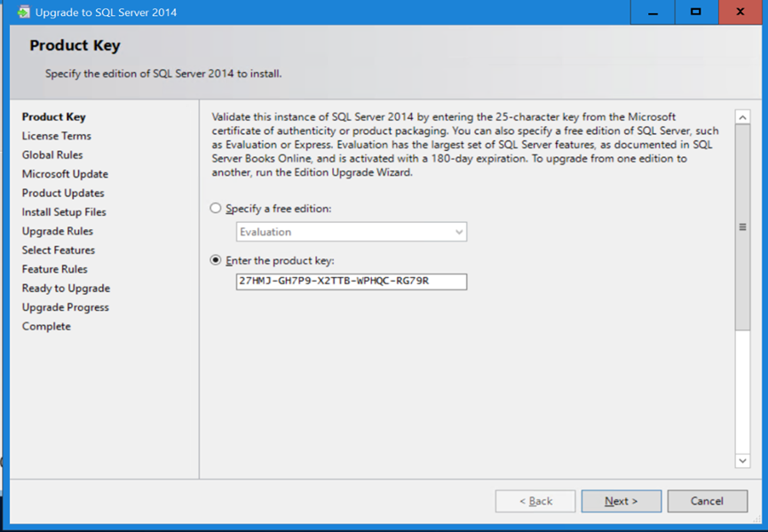Click the Next button

pyautogui.click(x=622, y=501)
